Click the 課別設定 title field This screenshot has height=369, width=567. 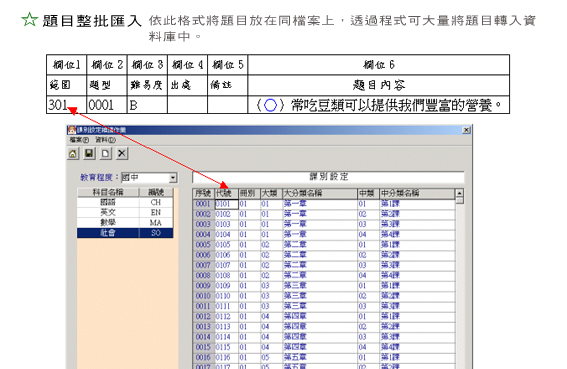click(x=328, y=177)
